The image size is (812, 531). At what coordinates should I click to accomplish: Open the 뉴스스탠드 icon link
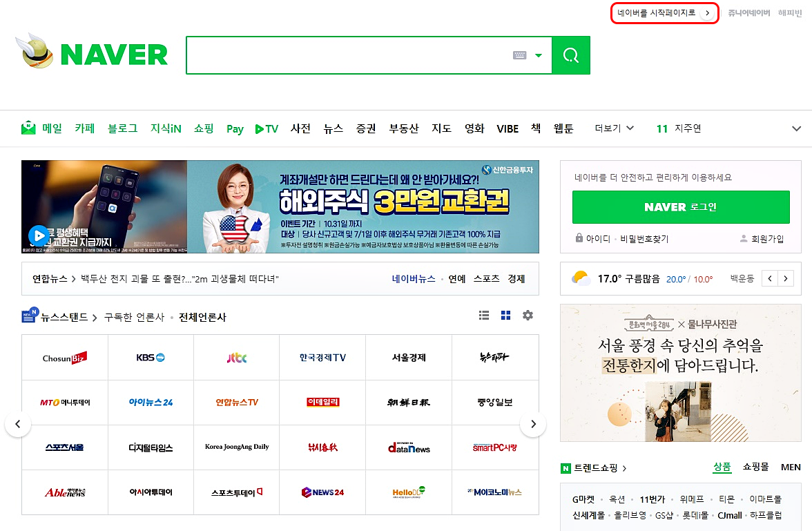[30, 315]
